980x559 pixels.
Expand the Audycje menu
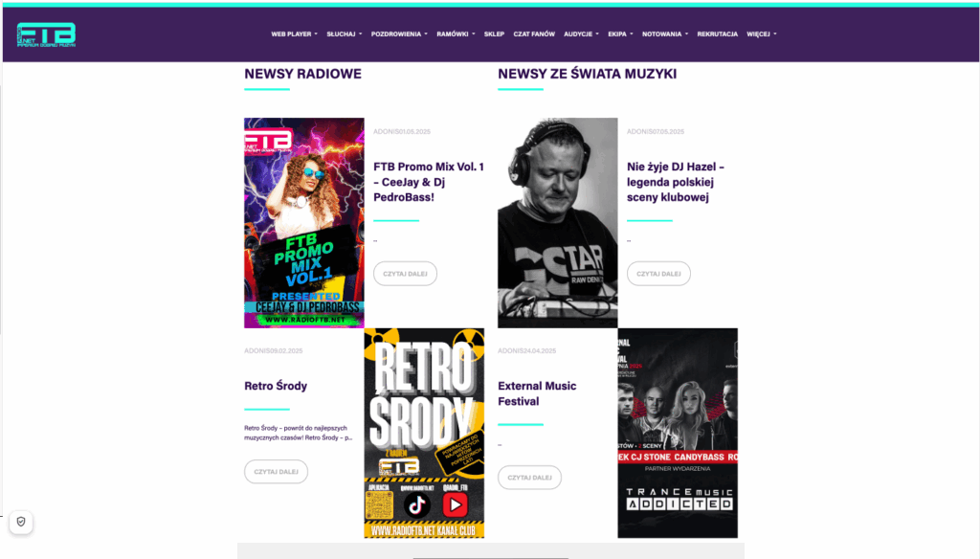click(x=581, y=34)
